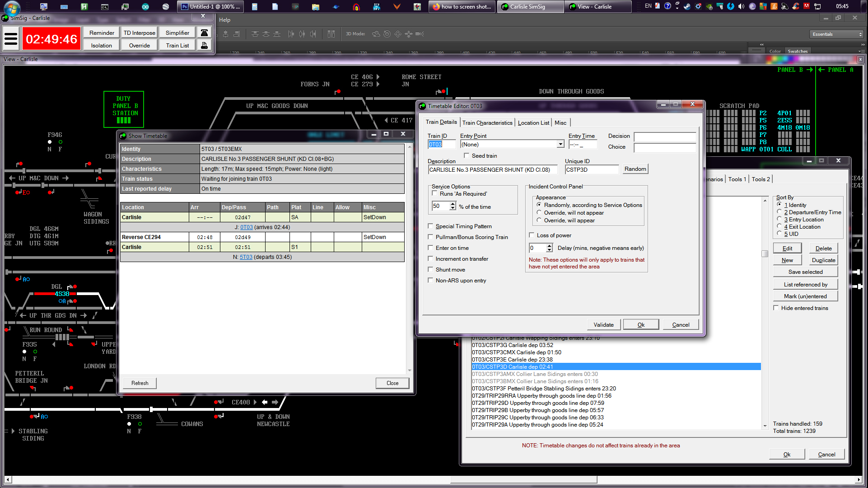Click Validate in Timetable Editor
The width and height of the screenshot is (868, 488).
click(603, 324)
